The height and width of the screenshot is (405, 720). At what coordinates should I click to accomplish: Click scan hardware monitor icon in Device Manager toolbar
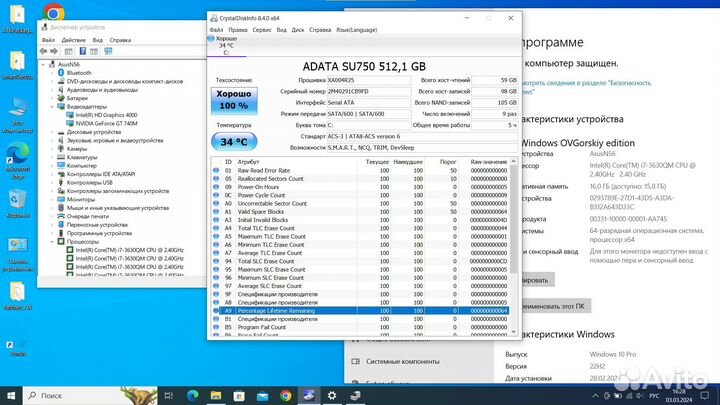[x=108, y=51]
